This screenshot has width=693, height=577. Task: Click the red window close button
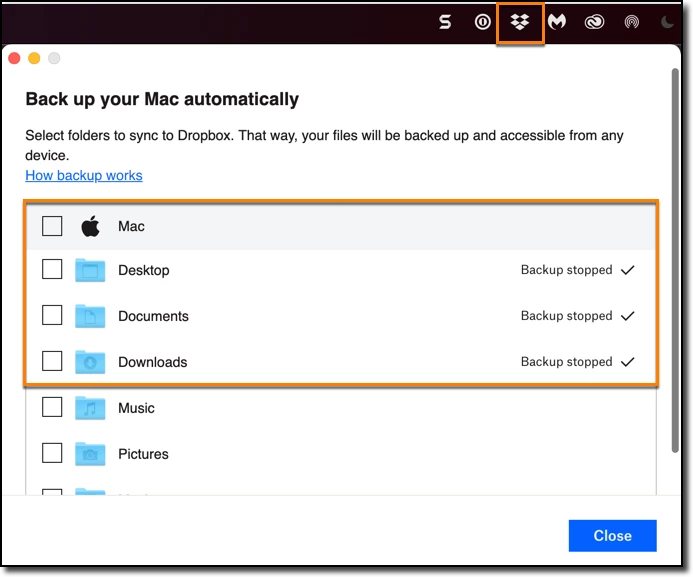coord(14,58)
